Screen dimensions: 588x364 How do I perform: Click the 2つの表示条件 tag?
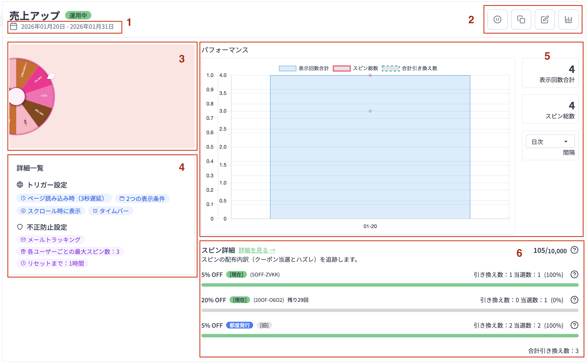pyautogui.click(x=142, y=199)
